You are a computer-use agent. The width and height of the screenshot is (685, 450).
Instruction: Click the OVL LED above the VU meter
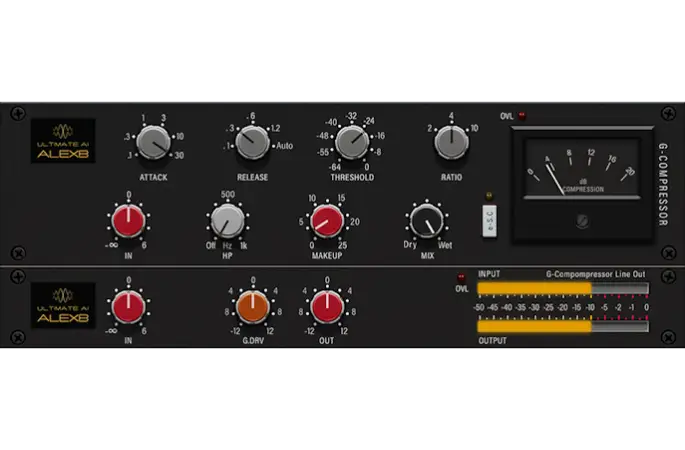tap(521, 116)
